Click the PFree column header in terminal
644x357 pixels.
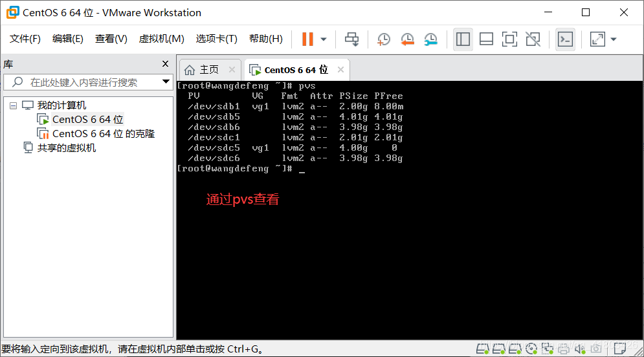coord(388,96)
